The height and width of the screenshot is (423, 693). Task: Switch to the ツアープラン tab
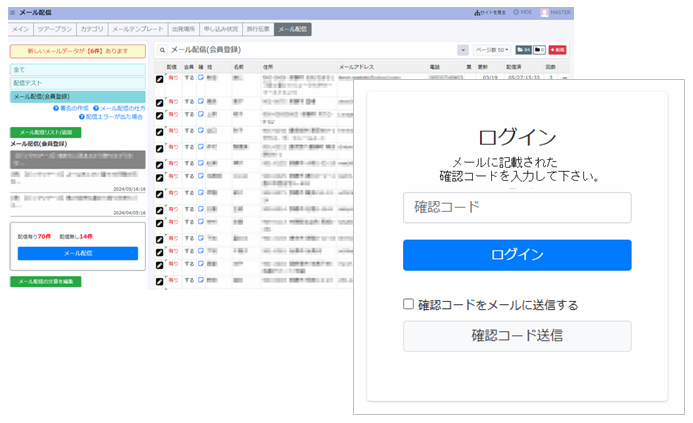[x=54, y=30]
